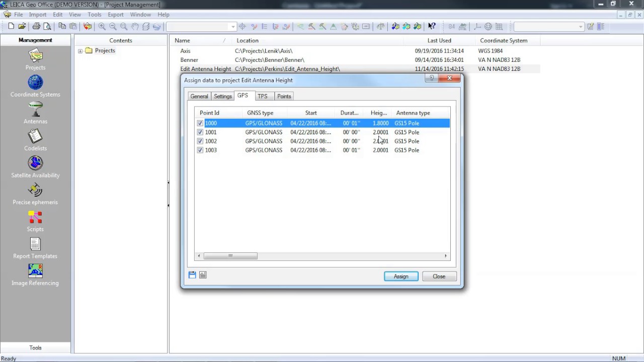Sort project list by Last Used header
The height and width of the screenshot is (362, 644).
click(x=439, y=41)
